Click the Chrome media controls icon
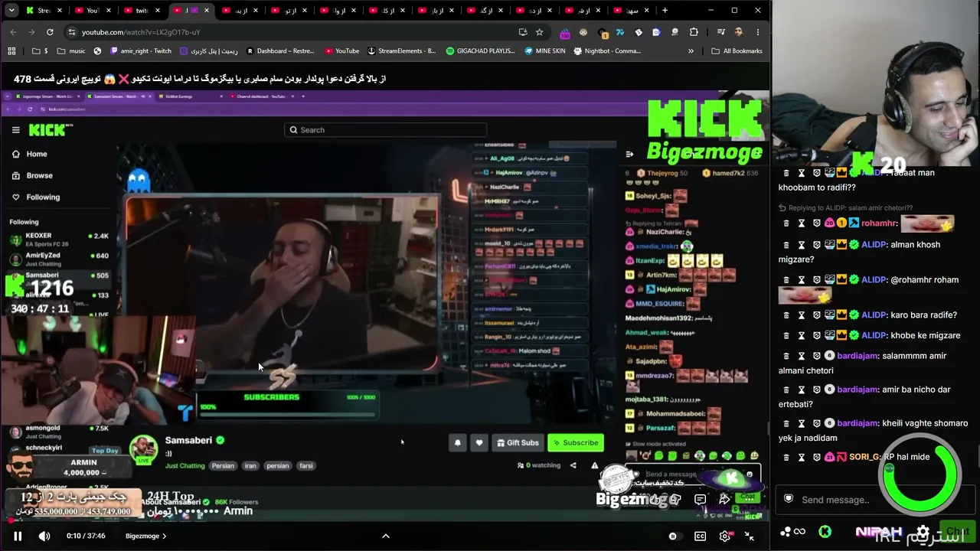 (x=721, y=32)
